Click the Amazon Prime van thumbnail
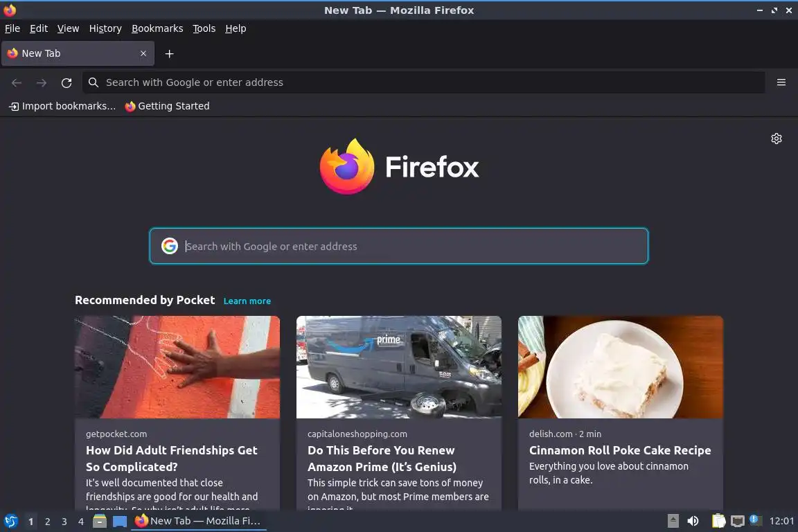 pos(398,367)
